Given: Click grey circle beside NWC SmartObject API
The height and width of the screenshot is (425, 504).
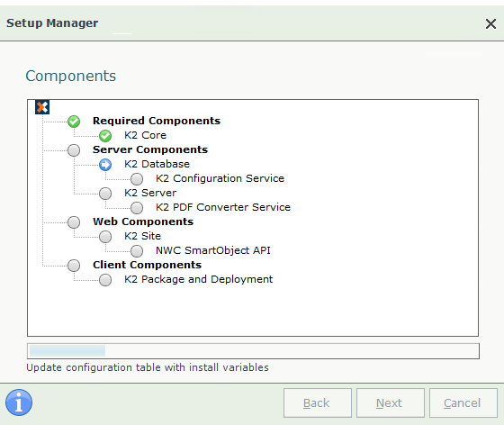Looking at the screenshot, I should point(137,251).
